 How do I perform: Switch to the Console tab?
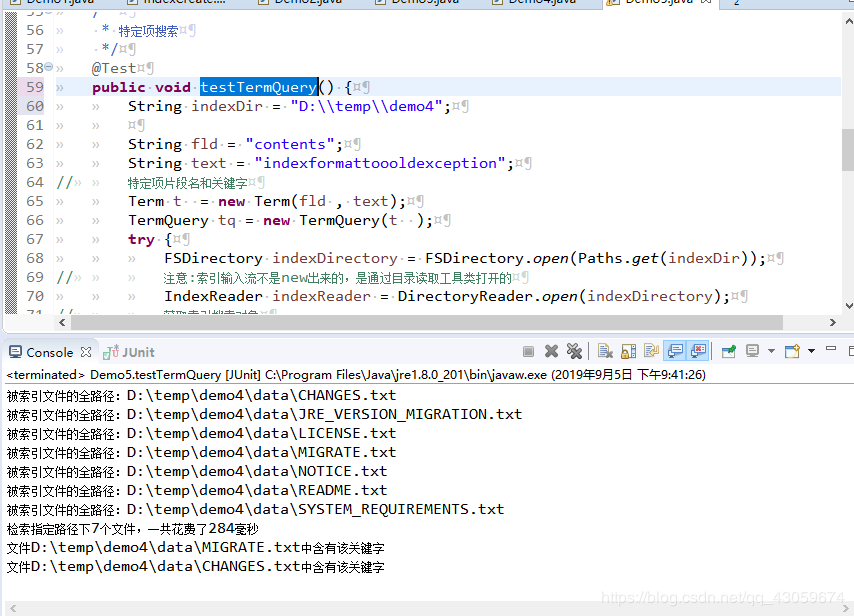pos(49,352)
